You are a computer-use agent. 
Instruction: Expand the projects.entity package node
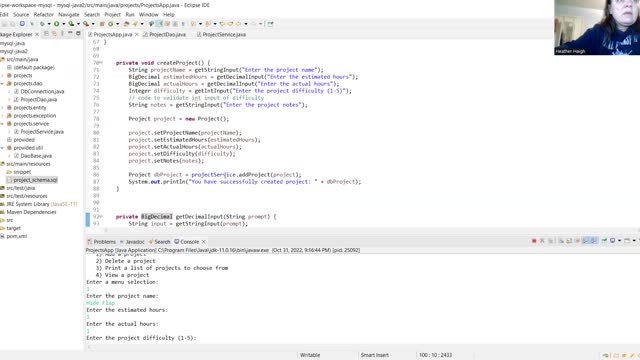2,108
